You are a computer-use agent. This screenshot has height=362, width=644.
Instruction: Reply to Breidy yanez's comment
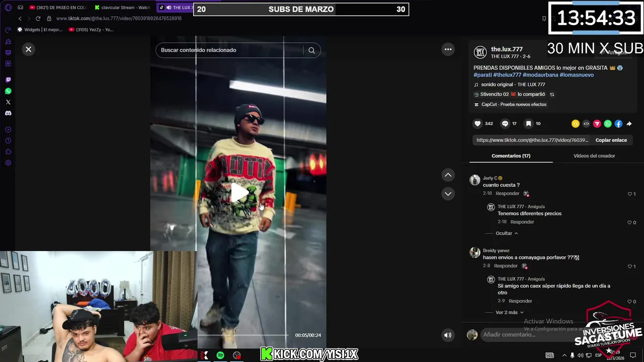pos(506,266)
